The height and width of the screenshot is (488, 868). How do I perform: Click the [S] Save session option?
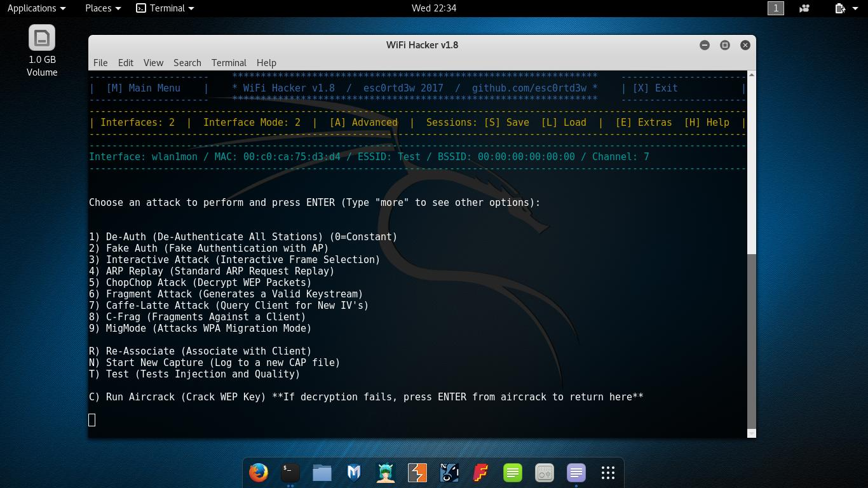506,122
